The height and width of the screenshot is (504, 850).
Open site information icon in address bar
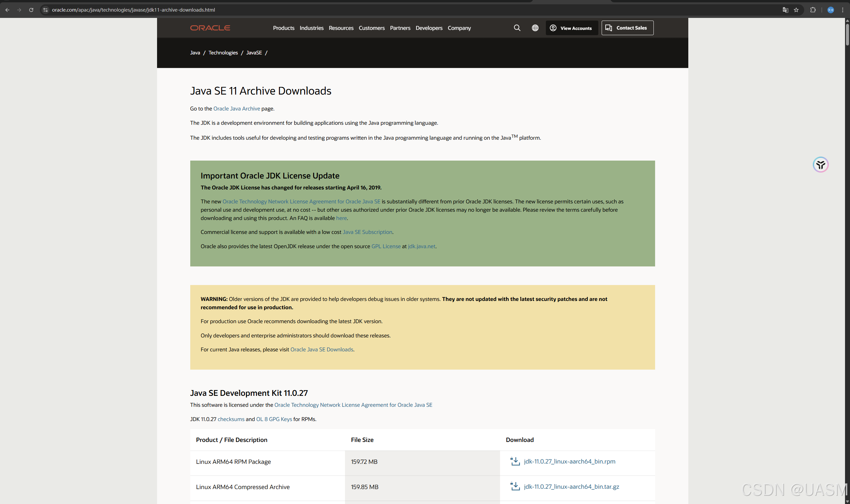tap(45, 10)
